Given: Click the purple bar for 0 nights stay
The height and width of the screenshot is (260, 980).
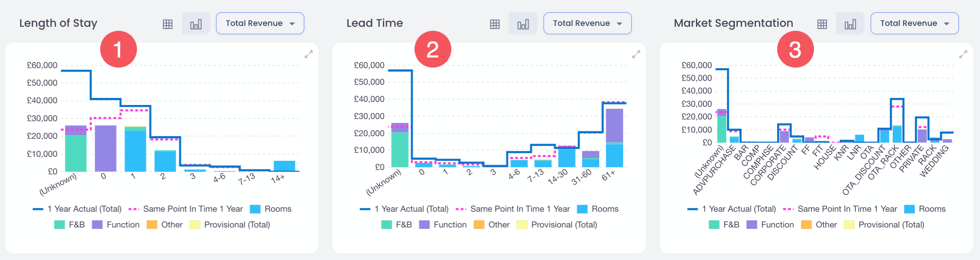Looking at the screenshot, I should coord(105,148).
